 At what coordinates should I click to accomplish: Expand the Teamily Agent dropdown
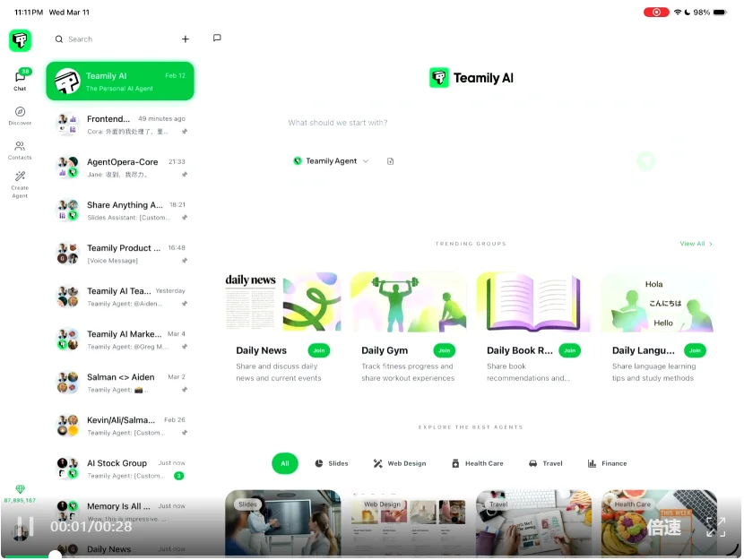click(332, 161)
